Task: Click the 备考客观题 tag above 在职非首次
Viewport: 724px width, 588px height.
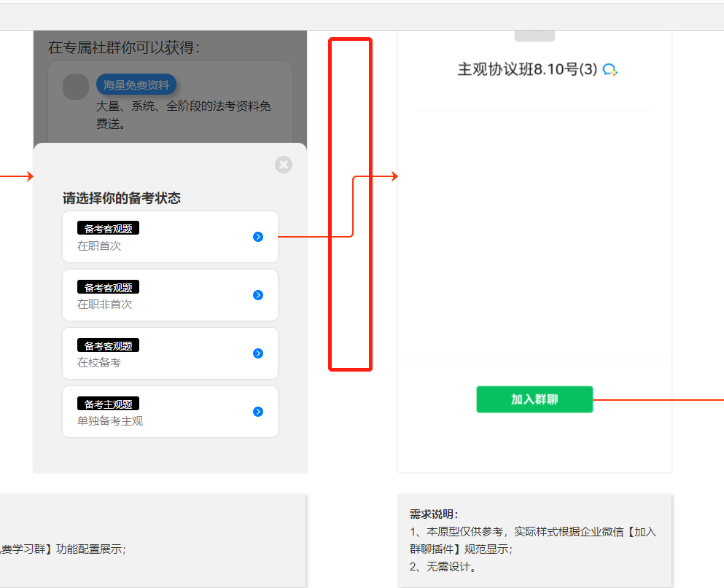Action: click(x=108, y=287)
